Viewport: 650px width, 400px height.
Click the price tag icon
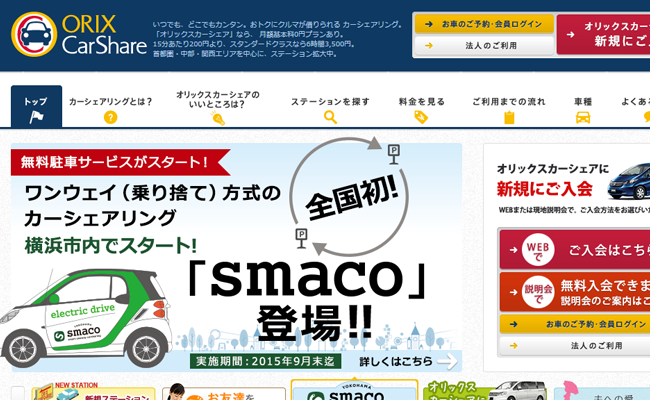click(421, 118)
